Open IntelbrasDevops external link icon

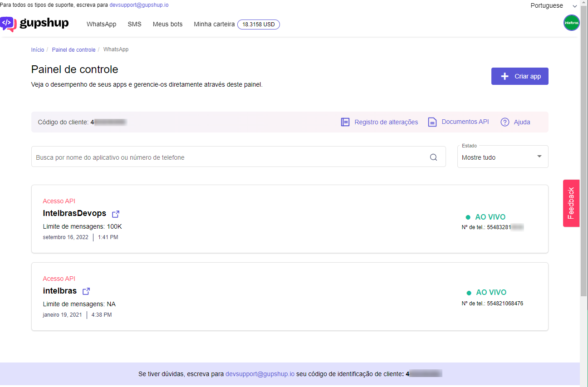116,214
